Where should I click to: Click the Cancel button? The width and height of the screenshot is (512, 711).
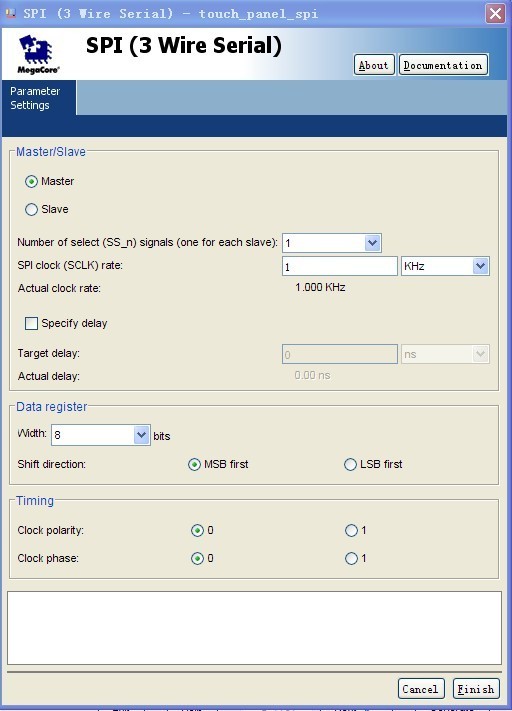420,689
